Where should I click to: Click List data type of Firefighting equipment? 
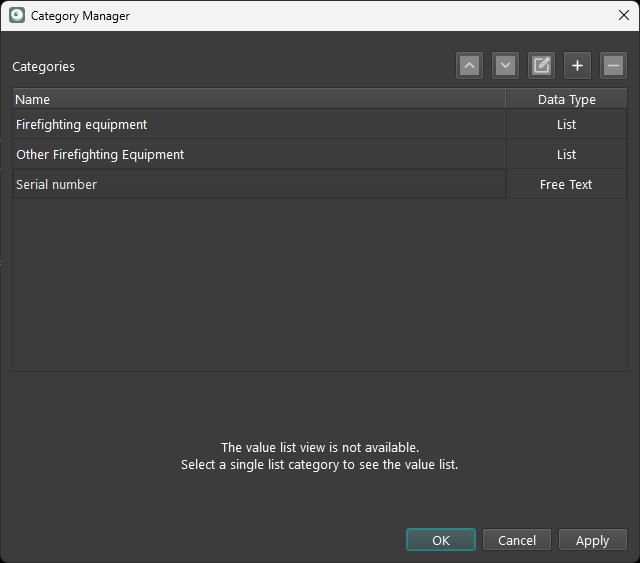tap(566, 125)
